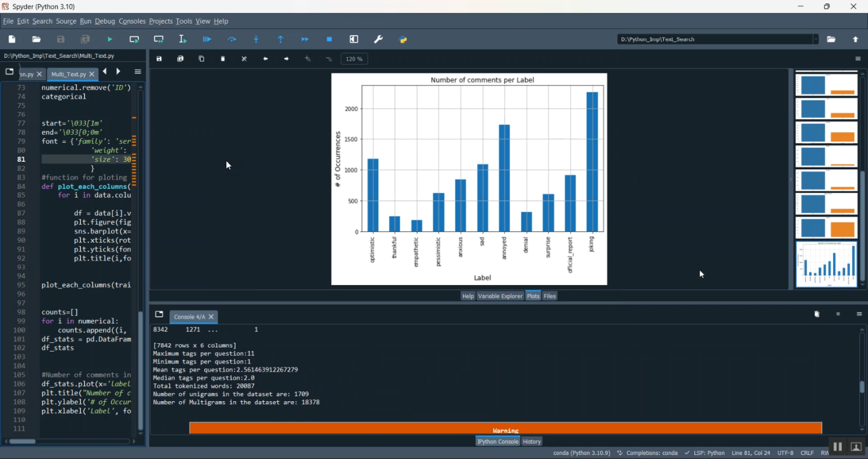
Task: Open the Debug menu
Action: click(105, 21)
